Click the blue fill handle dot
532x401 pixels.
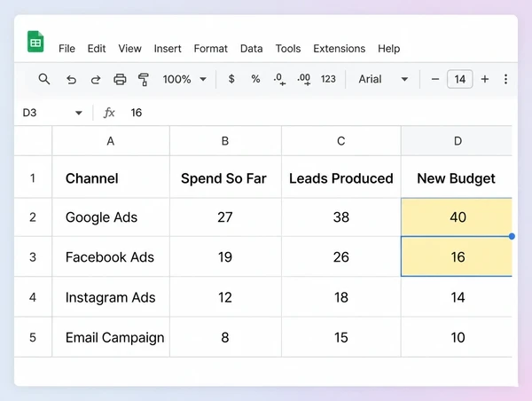(512, 236)
